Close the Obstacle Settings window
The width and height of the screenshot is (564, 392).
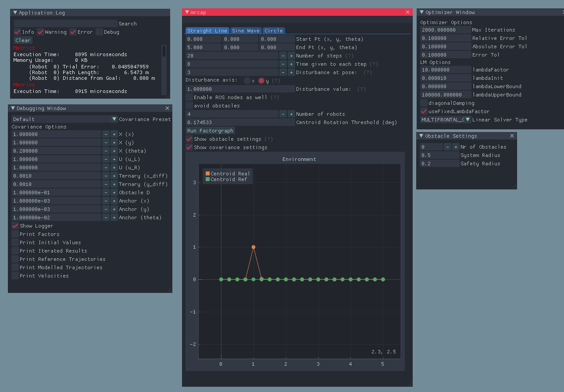click(x=512, y=136)
